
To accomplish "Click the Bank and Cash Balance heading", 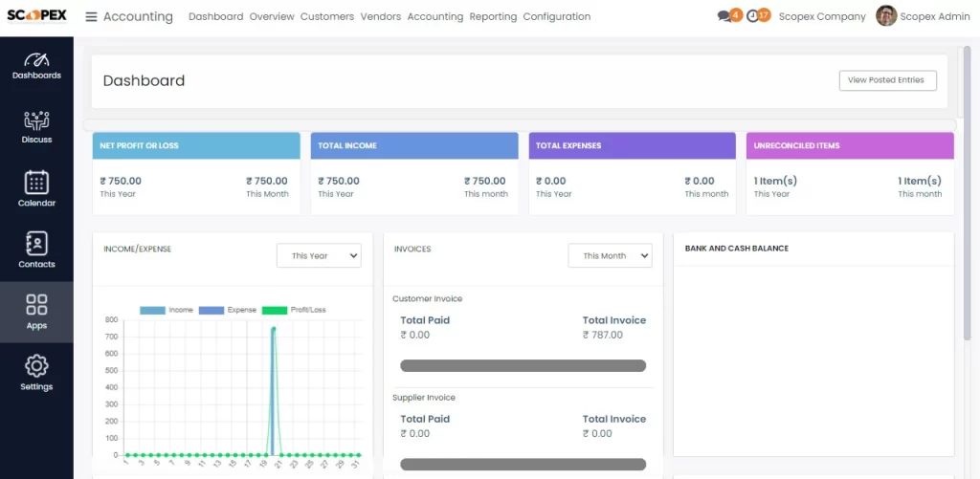I will pos(736,249).
